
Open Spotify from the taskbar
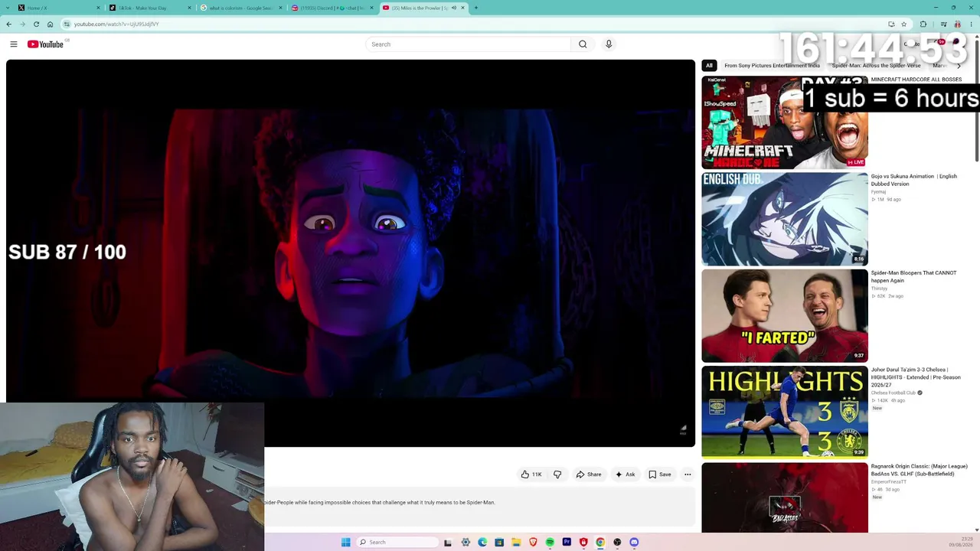coord(550,543)
